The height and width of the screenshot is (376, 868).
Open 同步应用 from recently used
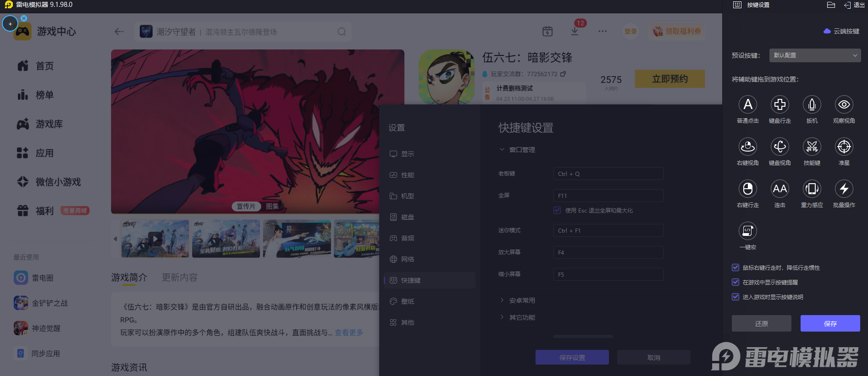37,354
